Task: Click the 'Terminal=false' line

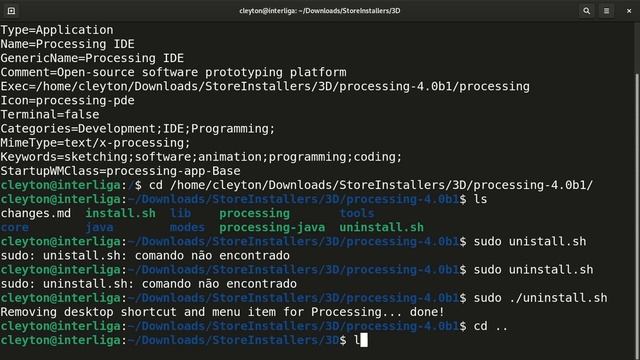Action: point(50,115)
